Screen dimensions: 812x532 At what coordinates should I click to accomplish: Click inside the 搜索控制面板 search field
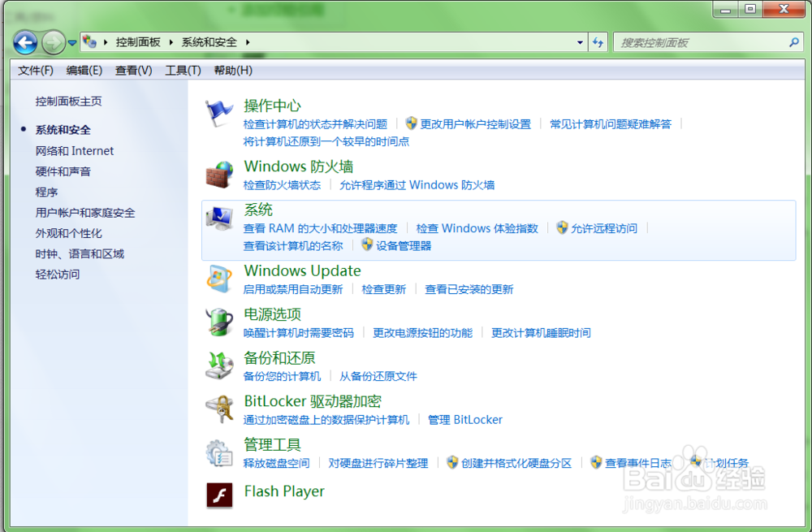706,41
